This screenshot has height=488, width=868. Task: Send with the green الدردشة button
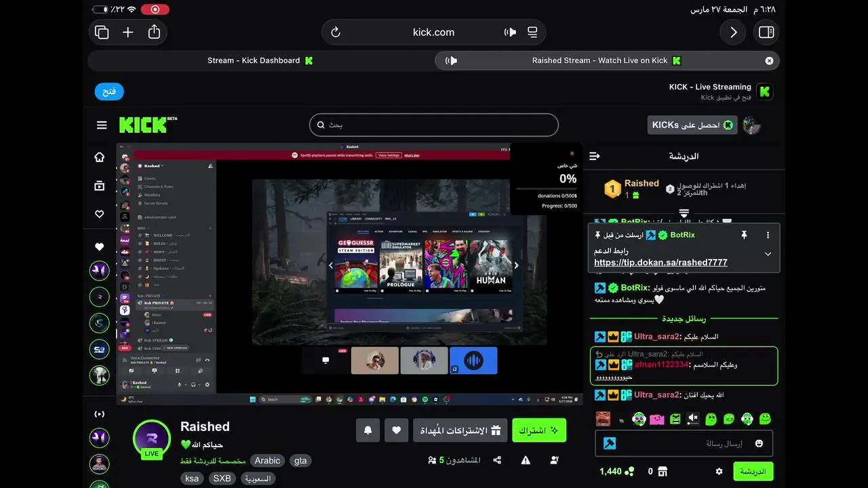click(x=753, y=471)
